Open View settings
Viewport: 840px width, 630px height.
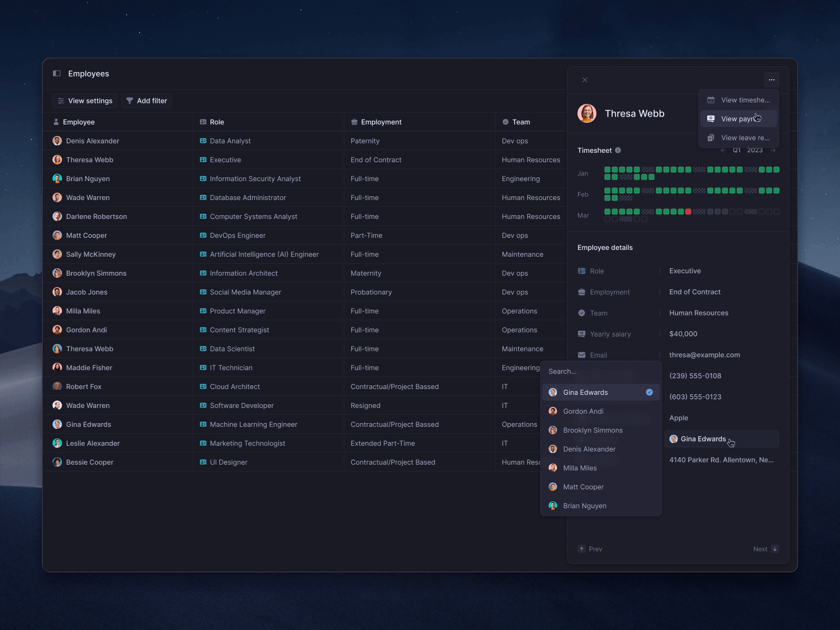[x=85, y=101]
